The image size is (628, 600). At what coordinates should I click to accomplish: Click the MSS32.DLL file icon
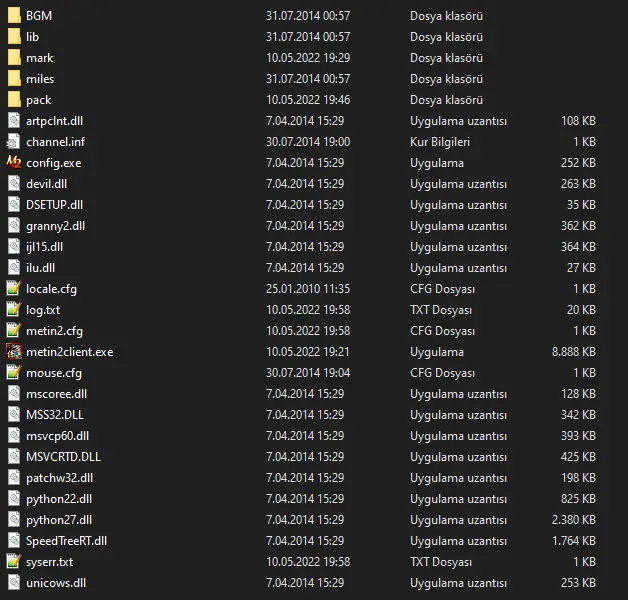coord(14,415)
